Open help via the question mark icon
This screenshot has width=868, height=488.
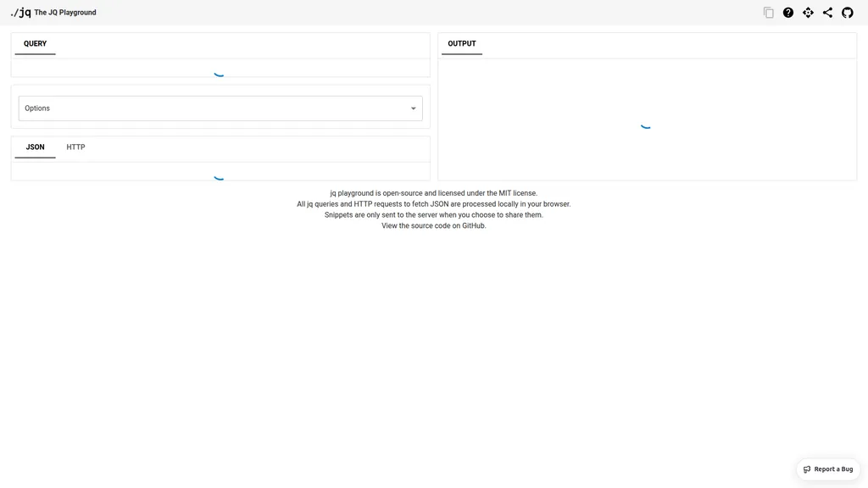point(788,13)
